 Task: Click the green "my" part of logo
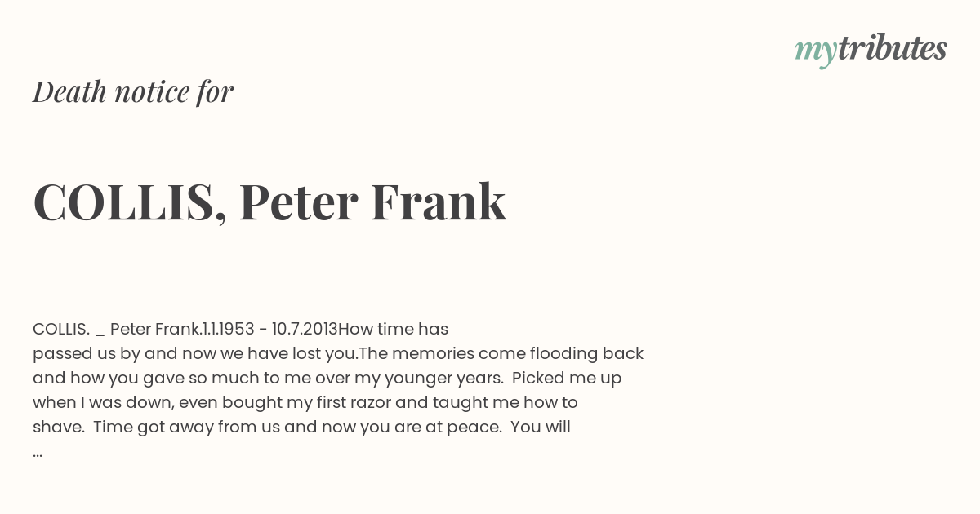[816, 52]
